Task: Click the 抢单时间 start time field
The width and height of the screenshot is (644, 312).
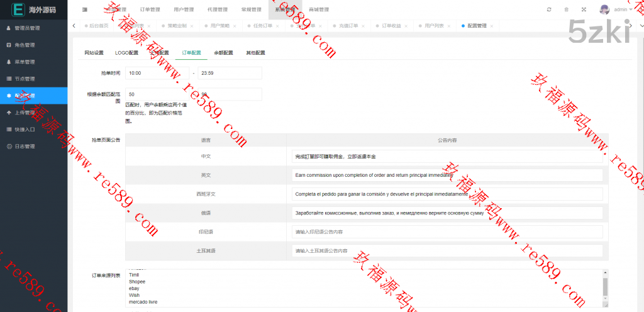Action: point(157,73)
